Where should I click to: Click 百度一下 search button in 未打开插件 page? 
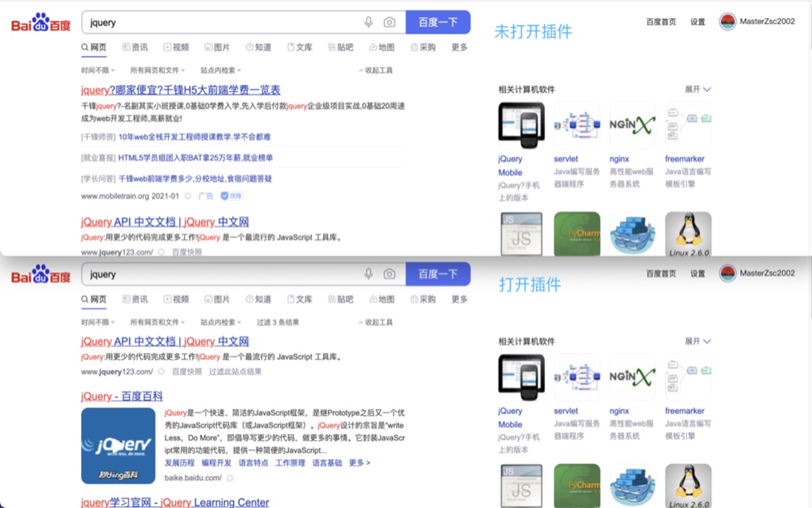click(438, 22)
